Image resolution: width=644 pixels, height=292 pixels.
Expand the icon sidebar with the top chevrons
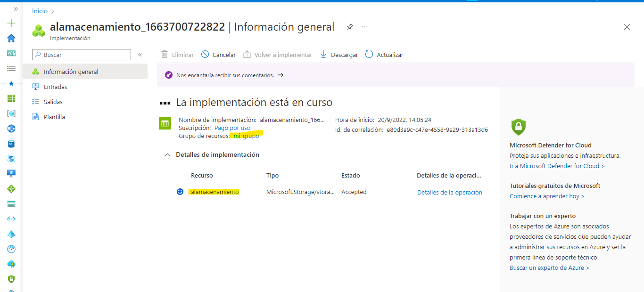pyautogui.click(x=16, y=8)
